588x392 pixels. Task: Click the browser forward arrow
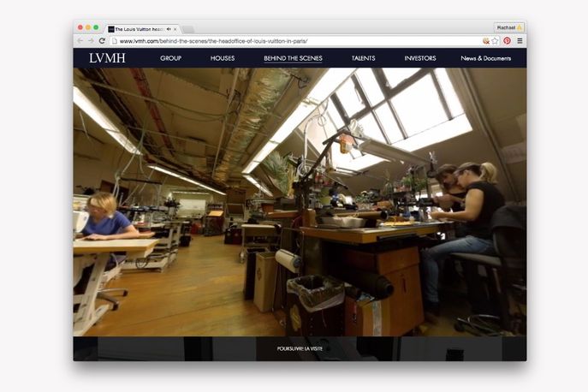pyautogui.click(x=91, y=40)
